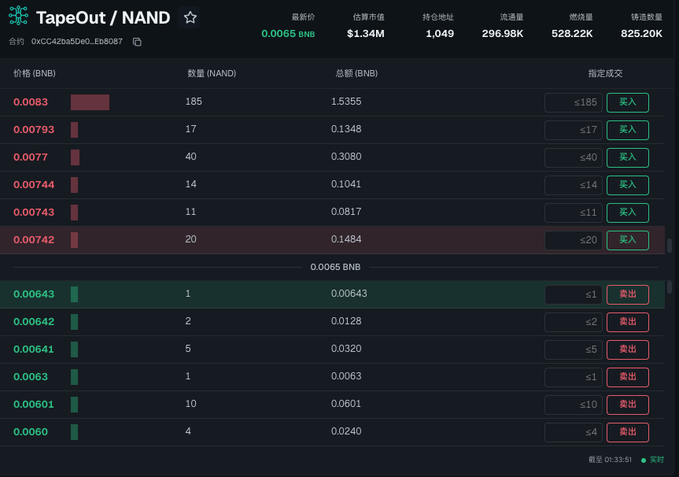Viewport: 679px width, 477px height.
Task: Click the market cap value $1.34M
Action: coord(365,34)
